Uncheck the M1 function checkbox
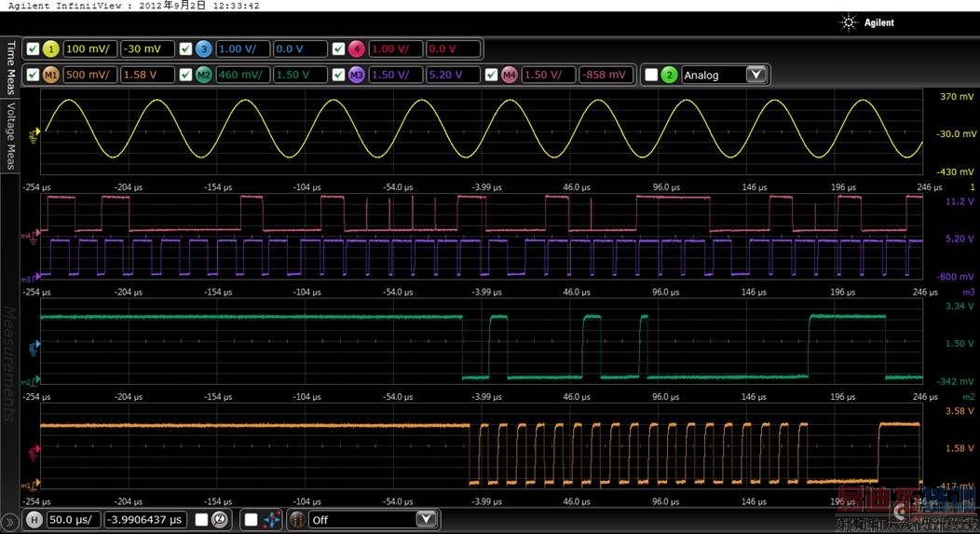The height and width of the screenshot is (534, 980). click(34, 75)
